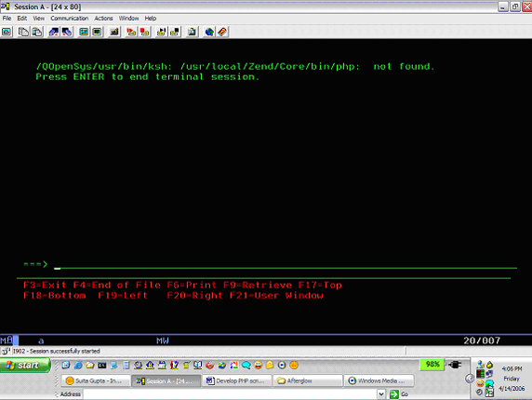The width and height of the screenshot is (532, 400).
Task: Click the 'Press ENTER to end terminal session.' text
Action: pyautogui.click(x=148, y=77)
